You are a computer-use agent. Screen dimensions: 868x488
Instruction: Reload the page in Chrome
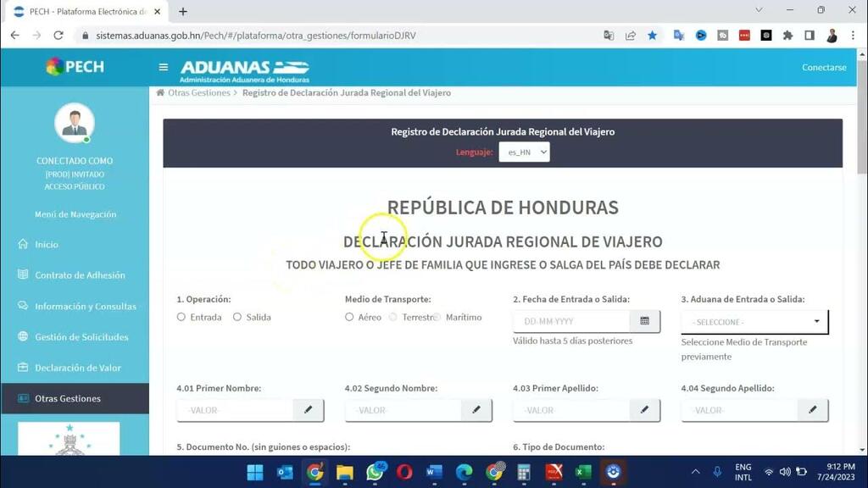click(58, 36)
